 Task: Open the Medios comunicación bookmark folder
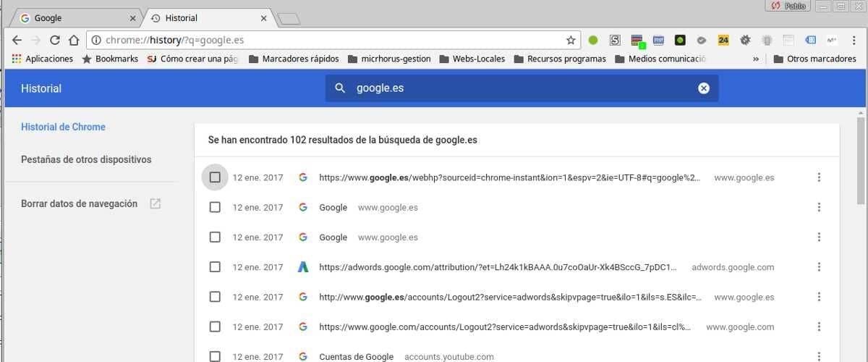[660, 59]
